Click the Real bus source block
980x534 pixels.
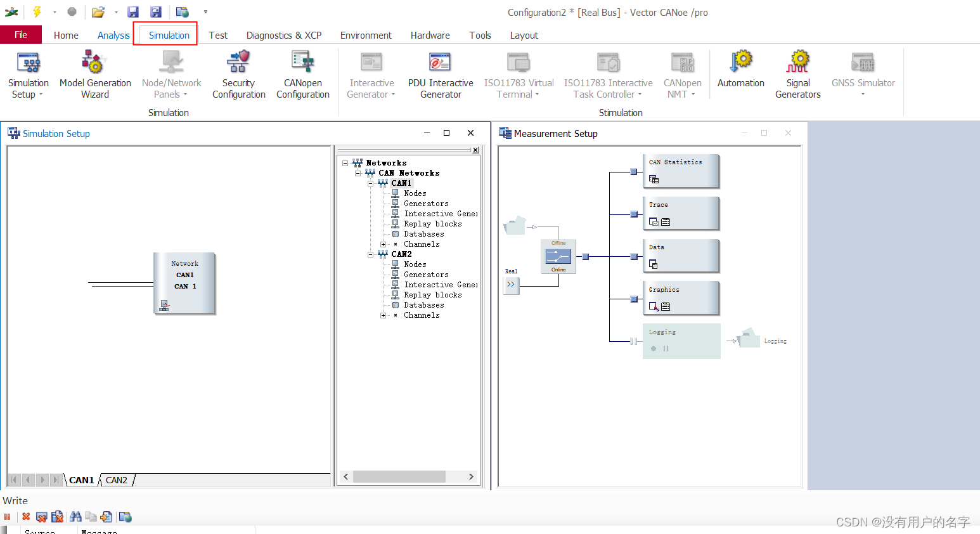(511, 285)
